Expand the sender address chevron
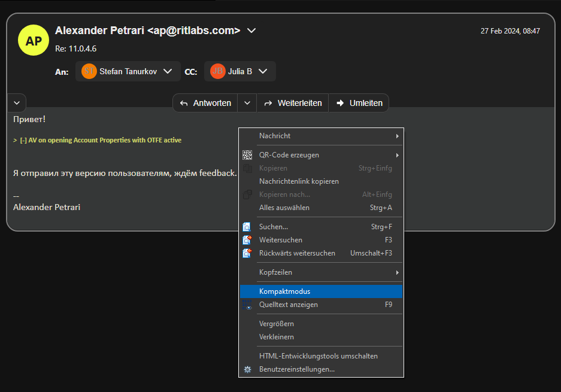The height and width of the screenshot is (392, 561). pyautogui.click(x=251, y=31)
